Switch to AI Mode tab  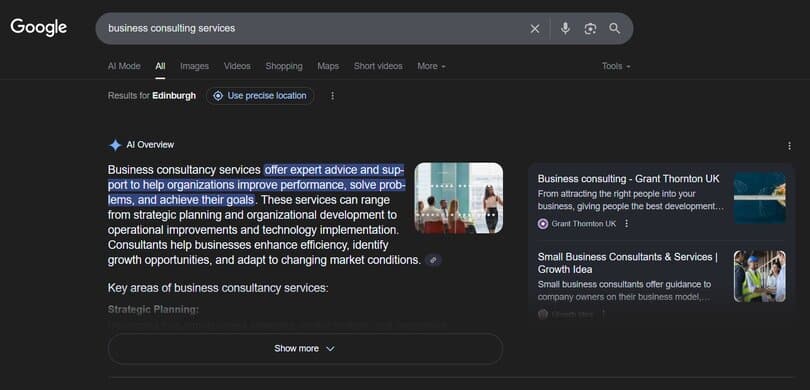[124, 66]
